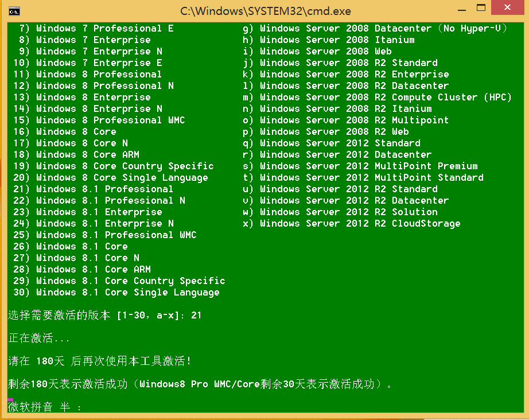
Task: Click line 12) Windows 8 Professional N
Action: [x=94, y=85]
